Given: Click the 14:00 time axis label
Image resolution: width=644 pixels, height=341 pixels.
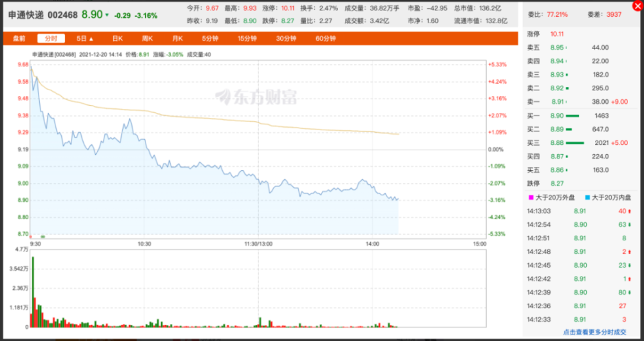Looking at the screenshot, I should click(372, 244).
